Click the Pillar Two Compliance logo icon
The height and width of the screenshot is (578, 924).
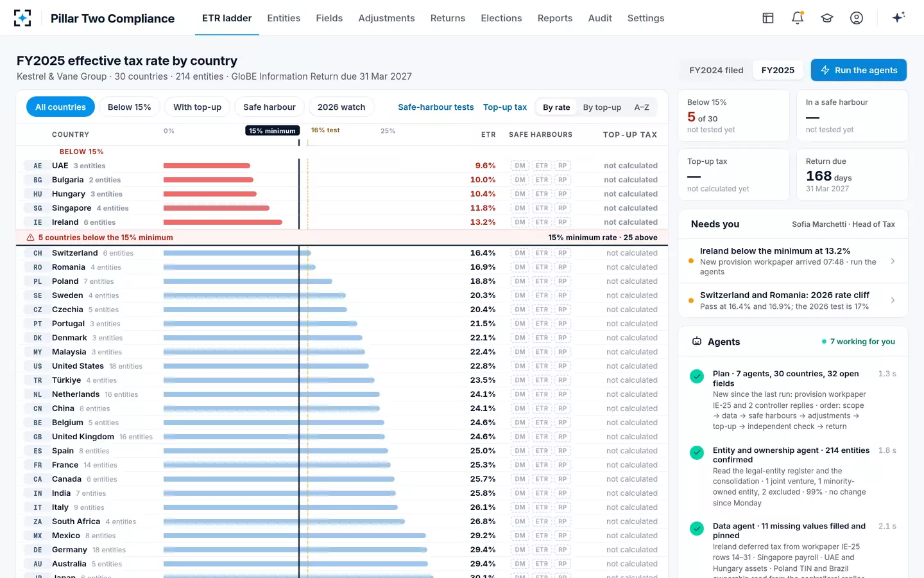click(22, 18)
